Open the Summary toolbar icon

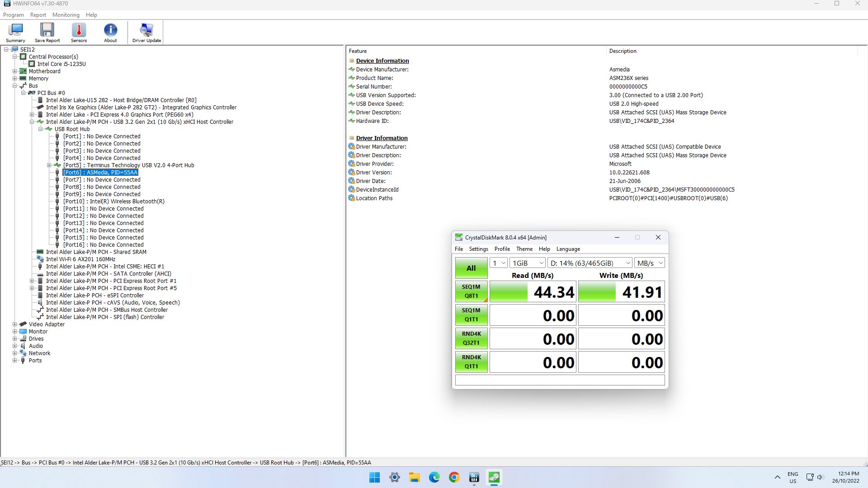click(x=15, y=33)
